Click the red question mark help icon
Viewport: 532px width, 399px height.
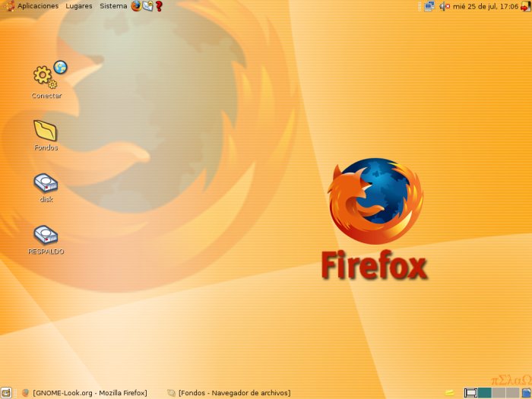[159, 6]
